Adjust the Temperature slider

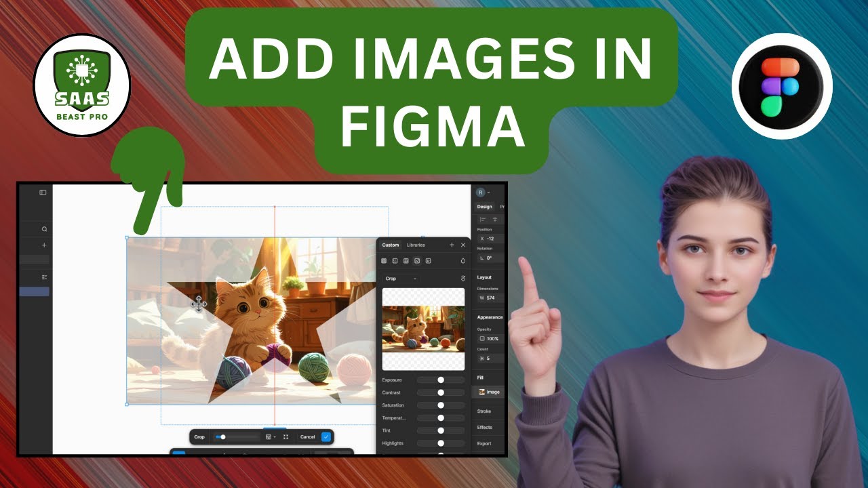click(x=441, y=418)
